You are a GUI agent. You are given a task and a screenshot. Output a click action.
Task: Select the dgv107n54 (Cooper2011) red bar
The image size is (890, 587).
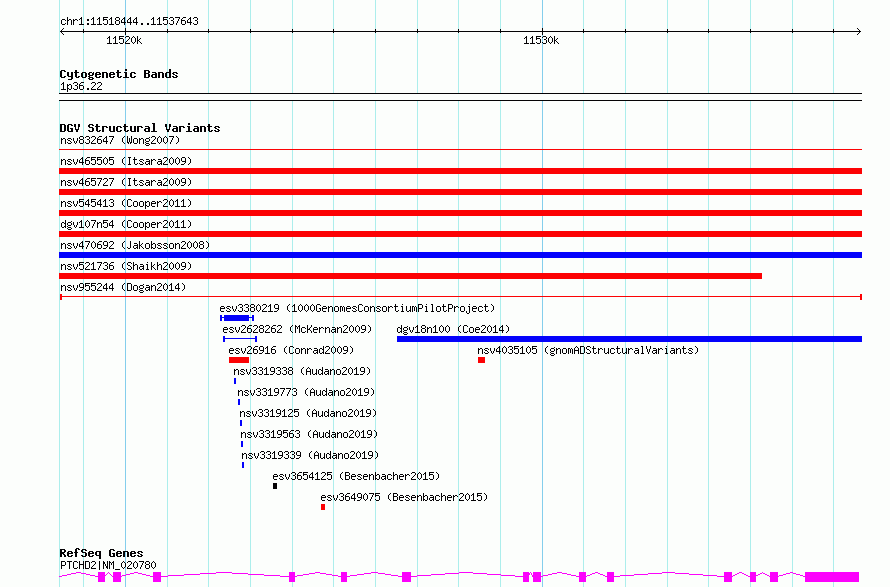460,234
